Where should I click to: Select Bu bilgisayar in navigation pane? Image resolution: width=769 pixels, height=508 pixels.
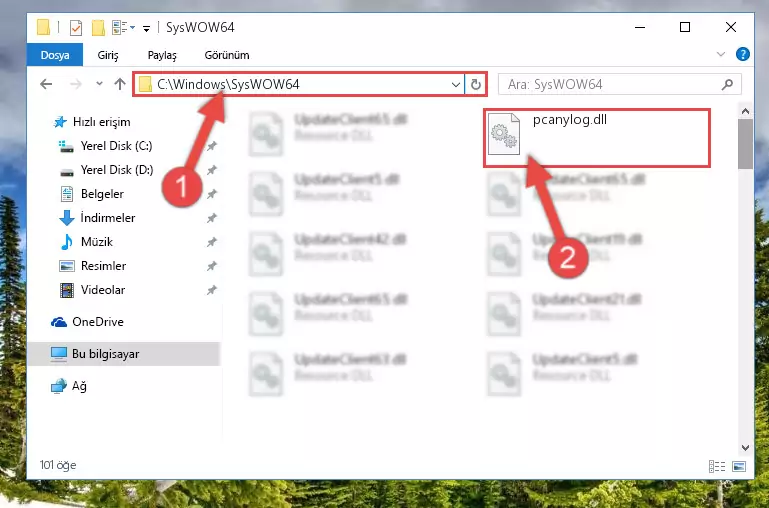point(124,354)
